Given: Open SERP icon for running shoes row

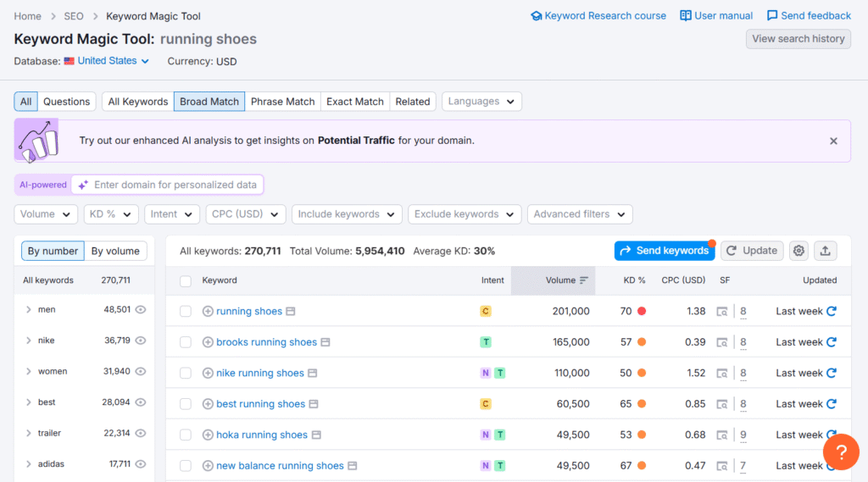Looking at the screenshot, I should [722, 312].
